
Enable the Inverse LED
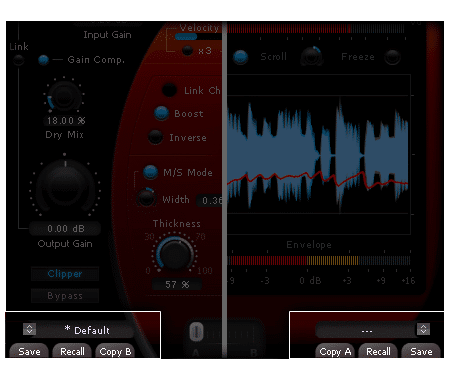[155, 137]
